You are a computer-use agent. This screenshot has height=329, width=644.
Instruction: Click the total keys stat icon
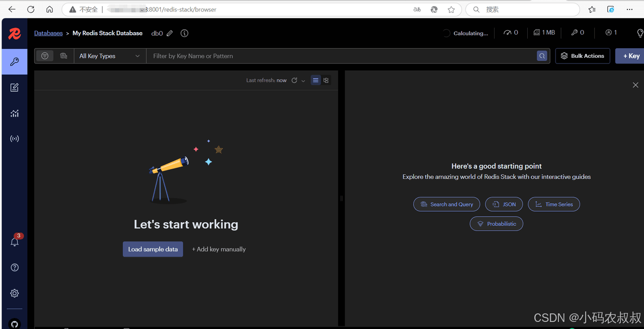[x=578, y=33]
